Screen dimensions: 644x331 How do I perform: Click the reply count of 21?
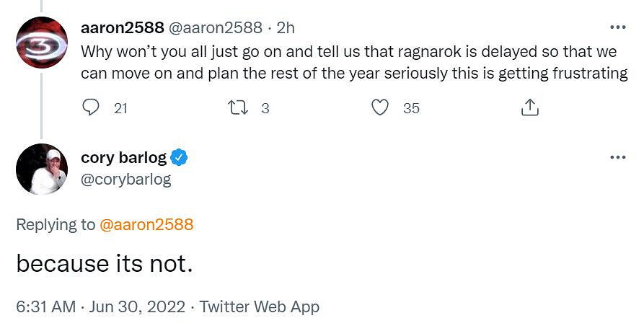[x=120, y=108]
